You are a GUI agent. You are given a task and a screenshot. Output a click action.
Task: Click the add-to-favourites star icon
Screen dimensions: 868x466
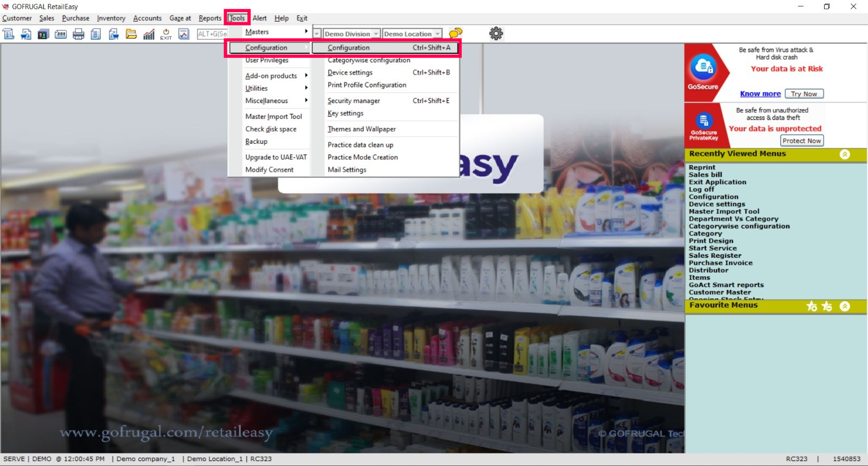click(812, 306)
